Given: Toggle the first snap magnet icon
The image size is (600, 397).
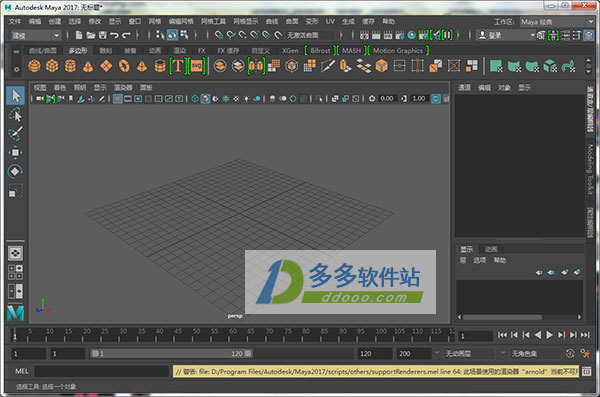Looking at the screenshot, I should click(x=218, y=35).
